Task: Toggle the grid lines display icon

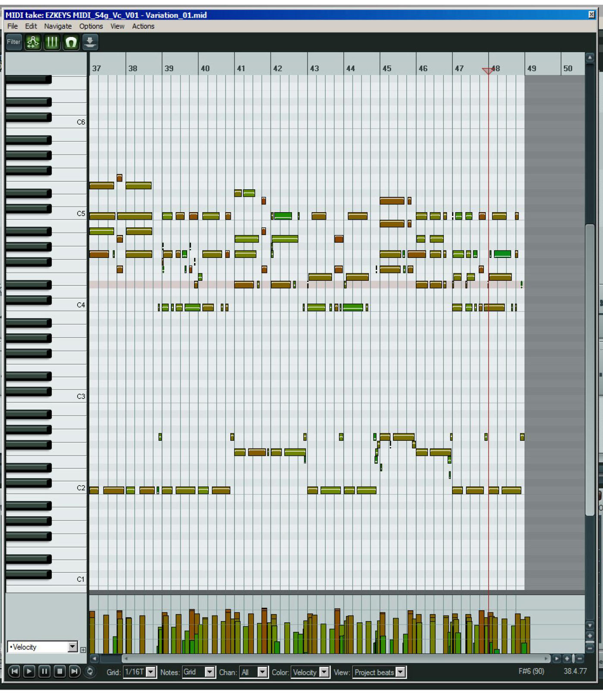Action: 52,42
